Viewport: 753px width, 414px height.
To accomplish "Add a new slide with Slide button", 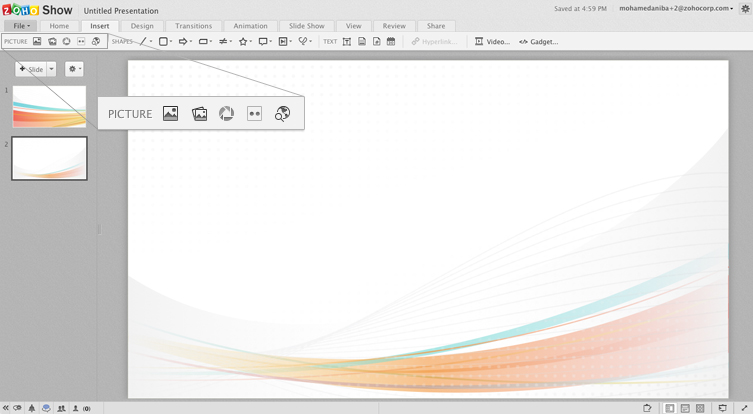I will coord(31,69).
